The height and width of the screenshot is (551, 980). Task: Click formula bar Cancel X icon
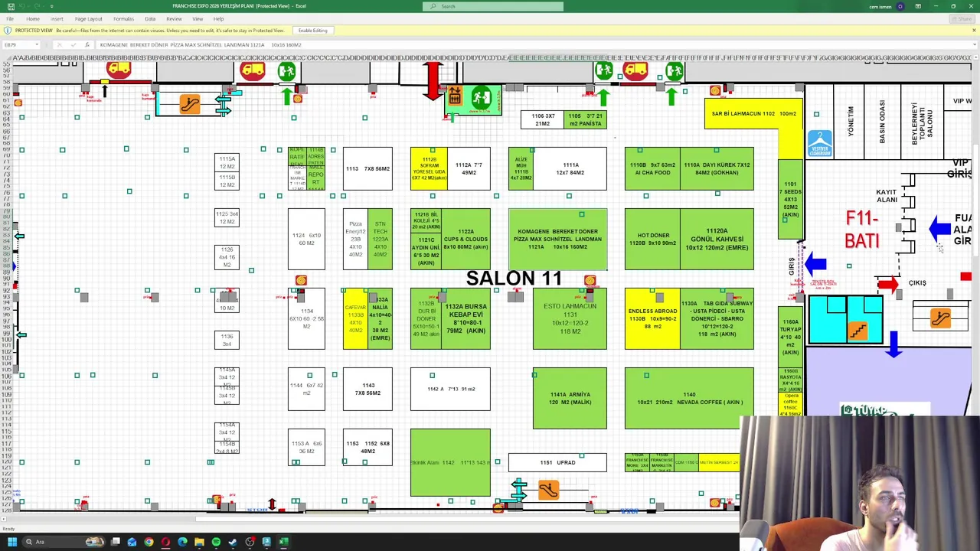click(x=59, y=44)
